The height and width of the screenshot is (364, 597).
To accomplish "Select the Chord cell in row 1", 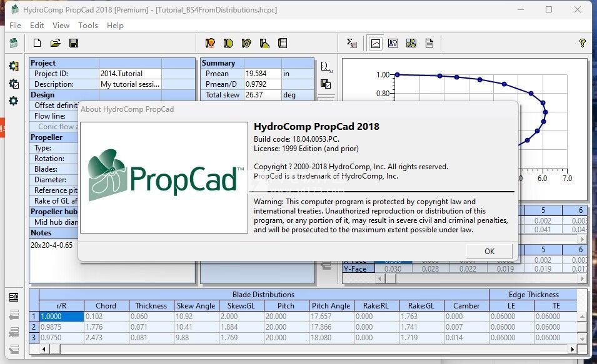I will pyautogui.click(x=106, y=317).
